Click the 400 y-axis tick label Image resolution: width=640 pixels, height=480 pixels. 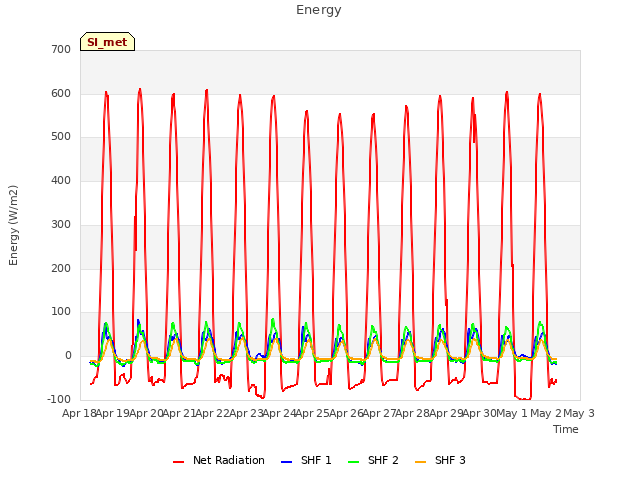click(x=61, y=180)
